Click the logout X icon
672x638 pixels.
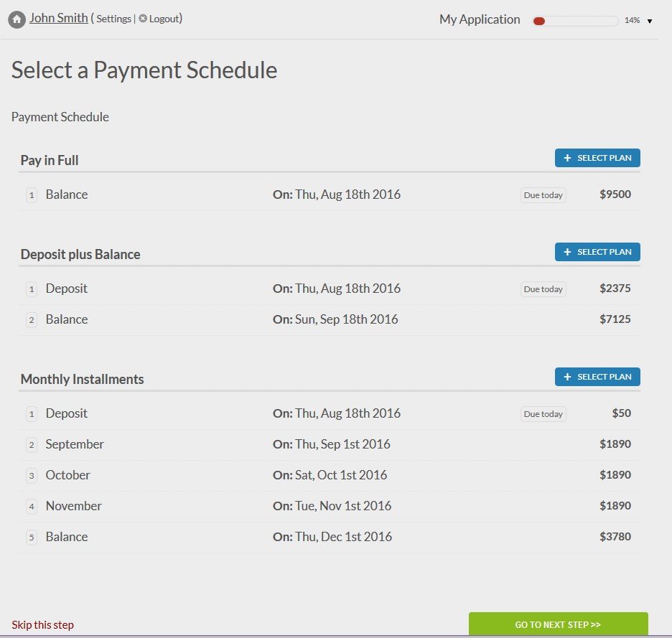click(143, 19)
